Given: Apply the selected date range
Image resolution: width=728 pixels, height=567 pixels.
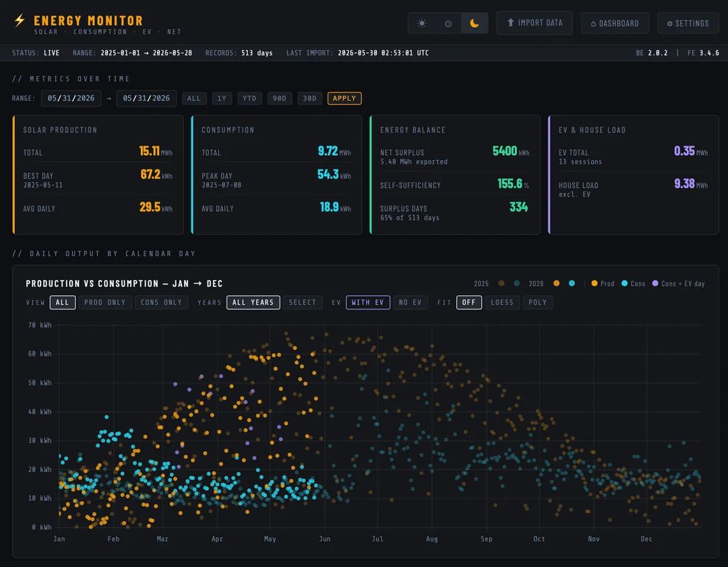Looking at the screenshot, I should [344, 98].
